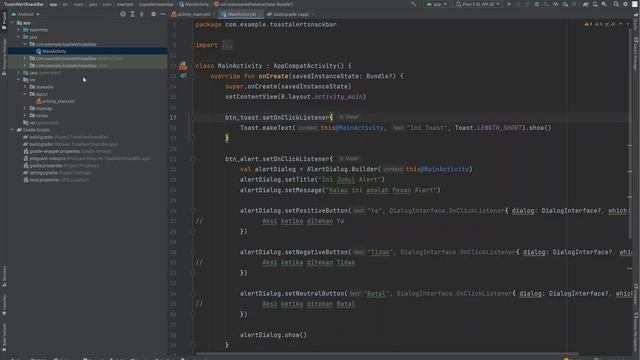Expand the folded import block

[227, 45]
